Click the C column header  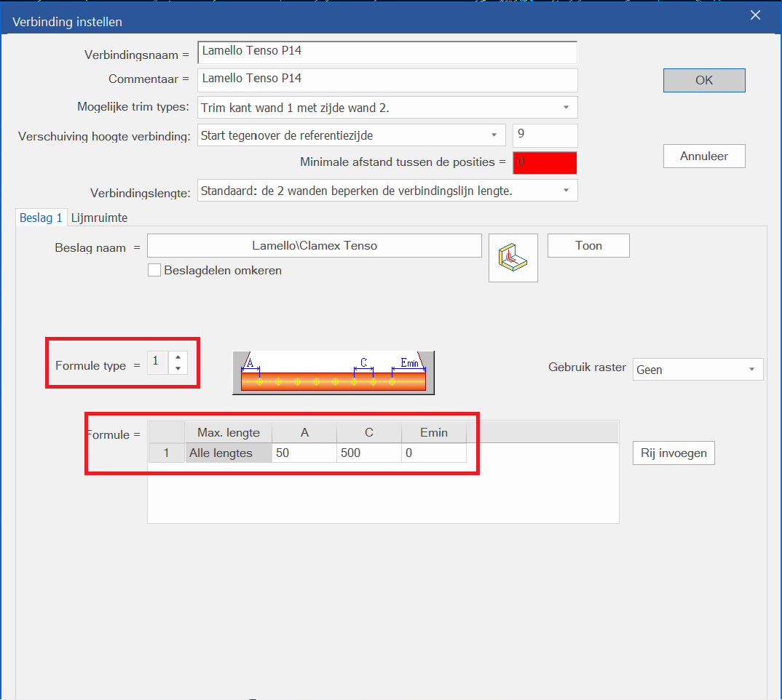369,432
